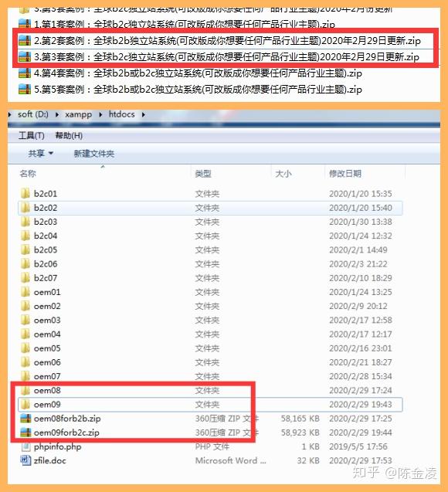Sort files by the 名称 column header
The width and height of the screenshot is (448, 492).
(x=28, y=173)
